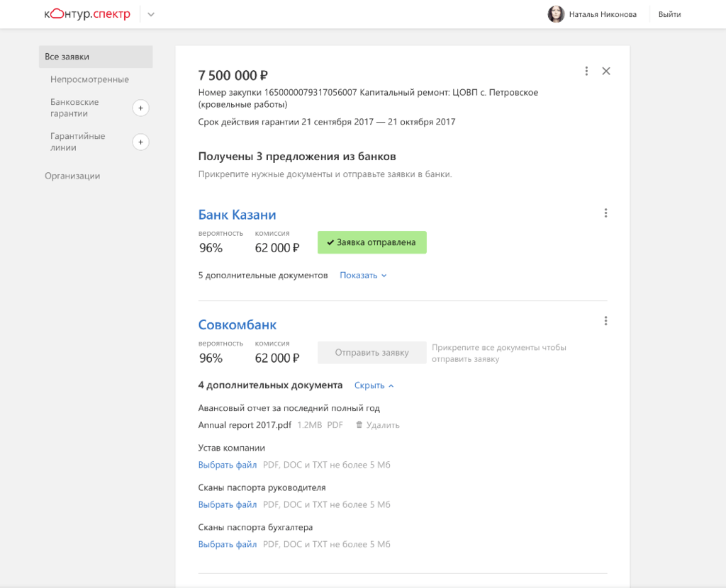Open Непросмотренные in sidebar
The image size is (726, 588).
click(90, 79)
